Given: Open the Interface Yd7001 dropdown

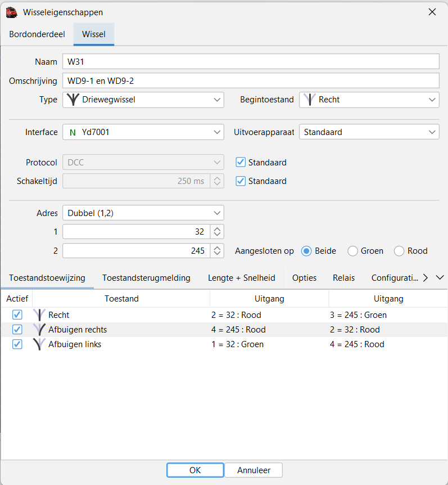Looking at the screenshot, I should coord(143,133).
